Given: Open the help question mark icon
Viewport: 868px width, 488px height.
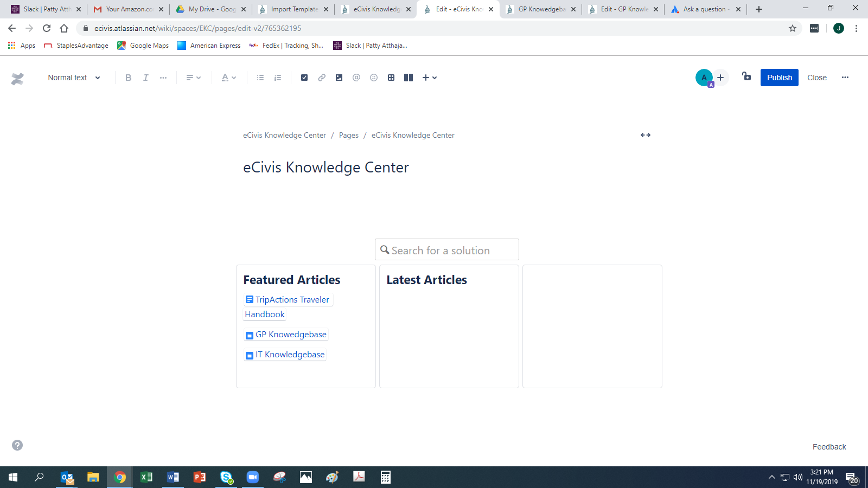Looking at the screenshot, I should (x=17, y=445).
